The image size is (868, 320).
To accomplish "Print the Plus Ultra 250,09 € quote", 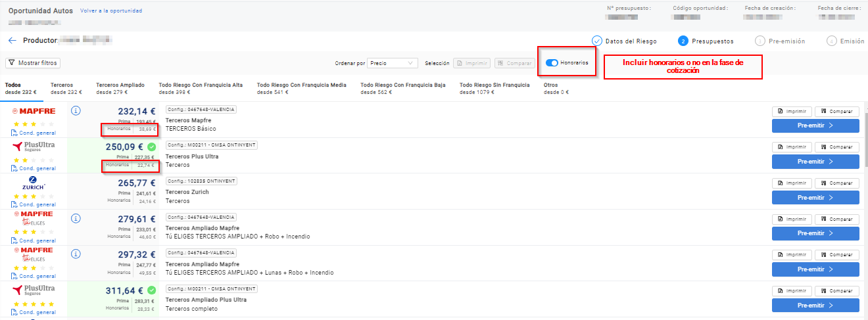I will tap(792, 147).
